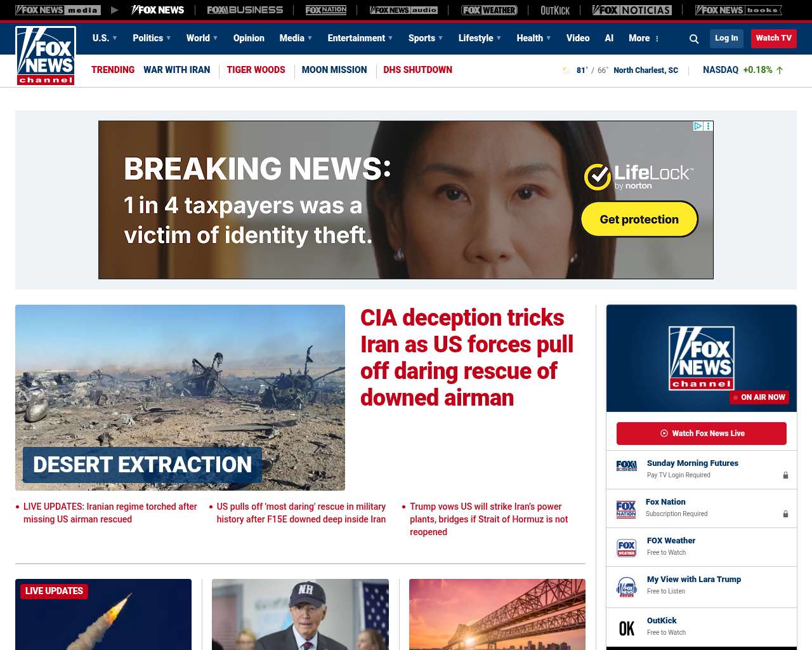Open the rocket launch Live Updates thumbnail
The width and height of the screenshot is (812, 650).
(x=103, y=614)
